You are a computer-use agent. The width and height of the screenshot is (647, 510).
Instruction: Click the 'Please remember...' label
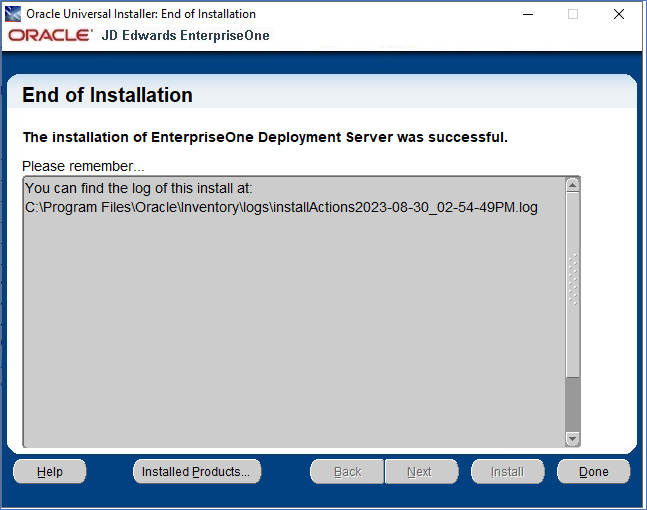[x=83, y=166]
